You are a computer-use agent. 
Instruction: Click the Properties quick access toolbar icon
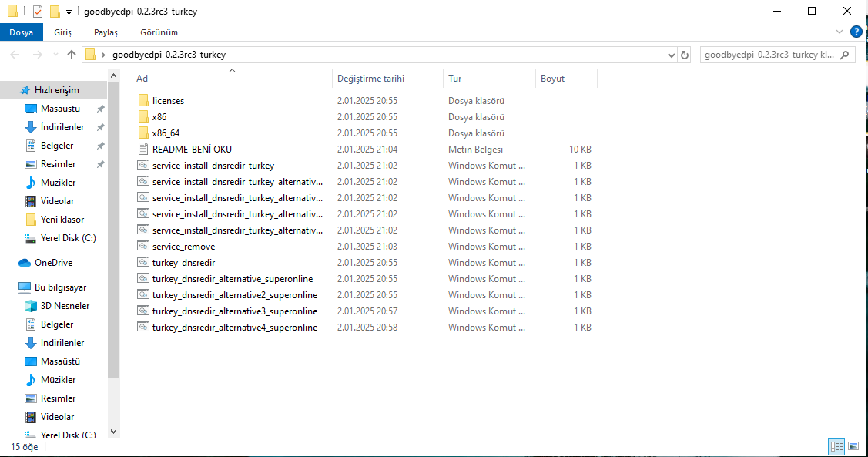click(38, 11)
